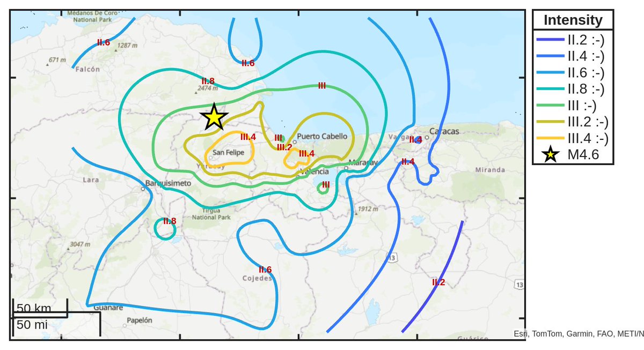Click the Maracay city label
Viewport: 644px width, 350px height.
click(x=363, y=162)
